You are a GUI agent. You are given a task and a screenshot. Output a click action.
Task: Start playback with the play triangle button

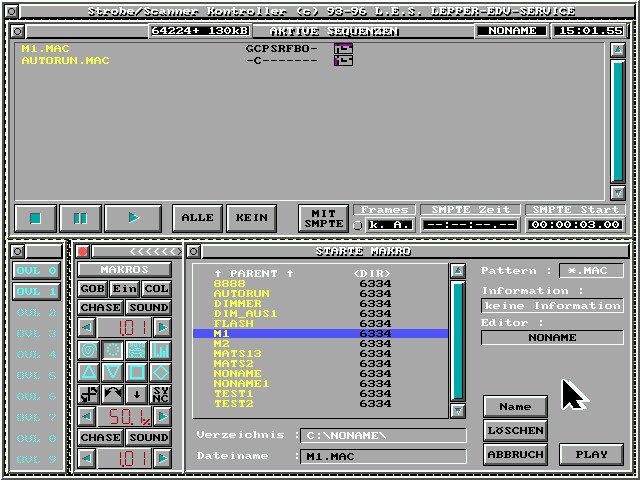(133, 218)
